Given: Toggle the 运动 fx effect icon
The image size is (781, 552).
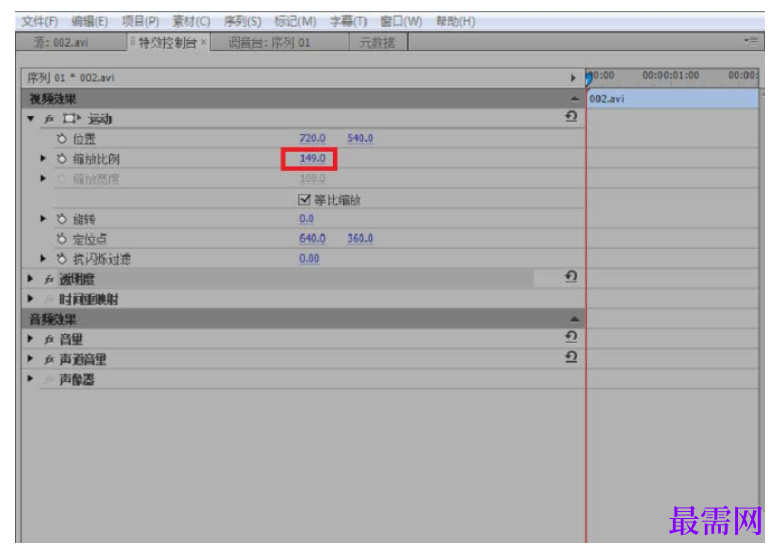Looking at the screenshot, I should 49,119.
